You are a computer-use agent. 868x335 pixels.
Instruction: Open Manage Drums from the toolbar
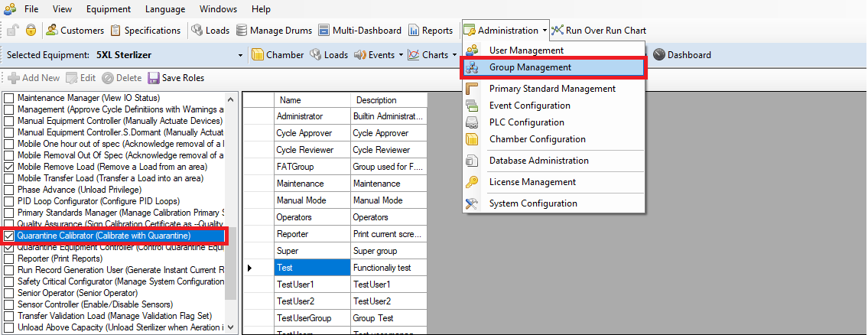pyautogui.click(x=242, y=31)
